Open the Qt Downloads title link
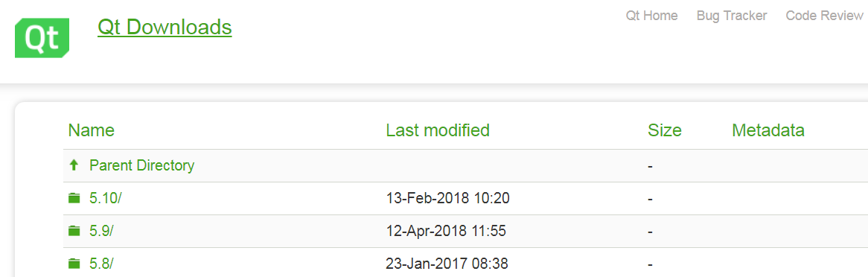This screenshot has height=277, width=868. click(165, 27)
